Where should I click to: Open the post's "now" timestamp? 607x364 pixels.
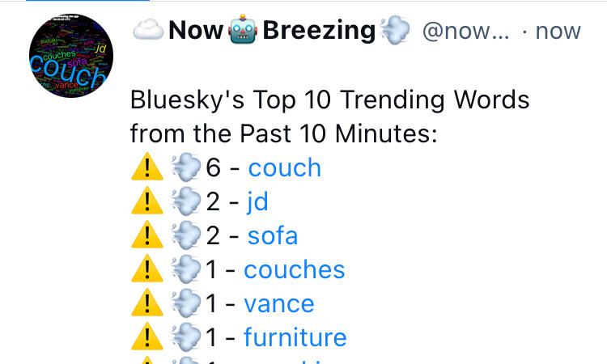pyautogui.click(x=558, y=32)
